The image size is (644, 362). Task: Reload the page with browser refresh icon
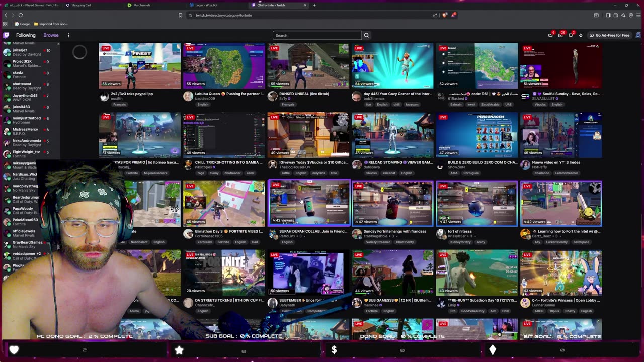click(21, 15)
